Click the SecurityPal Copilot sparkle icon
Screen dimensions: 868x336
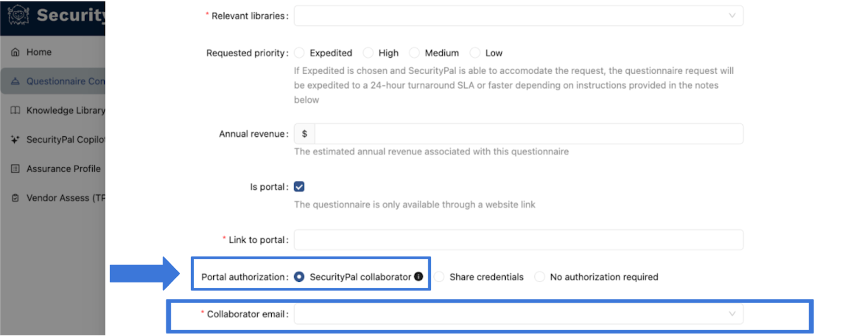coord(15,140)
